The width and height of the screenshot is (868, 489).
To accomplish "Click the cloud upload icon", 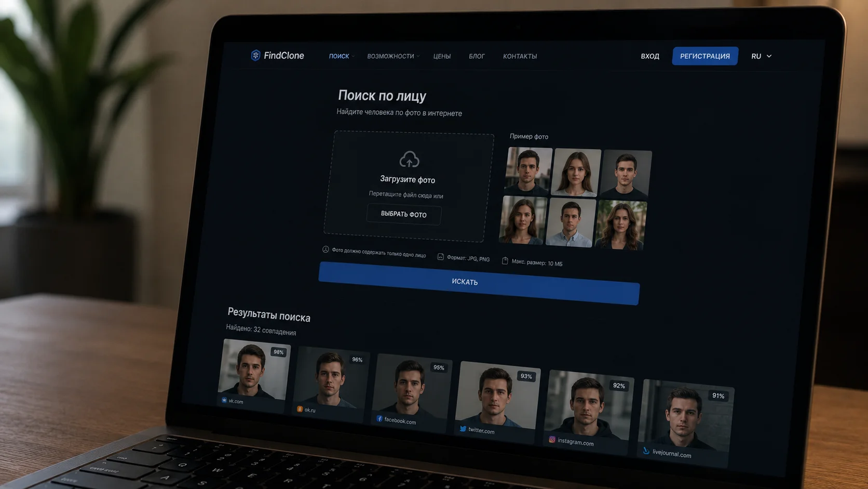I will coord(409,159).
